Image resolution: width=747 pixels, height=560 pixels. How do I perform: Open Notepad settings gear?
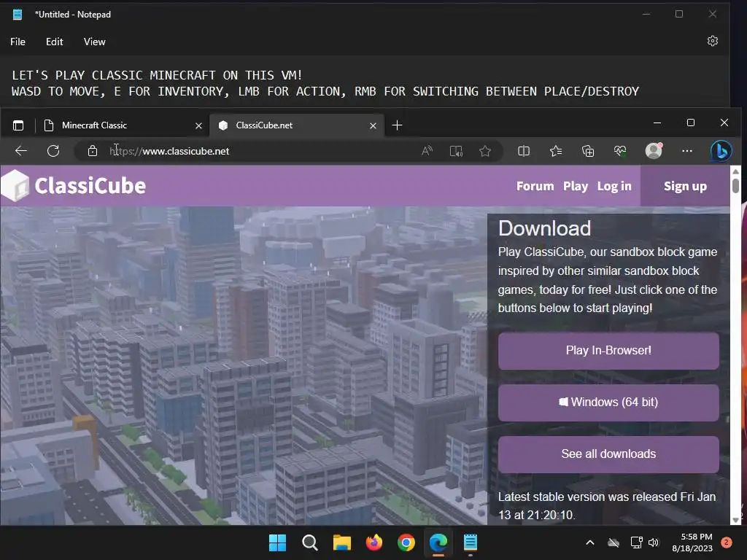(712, 41)
